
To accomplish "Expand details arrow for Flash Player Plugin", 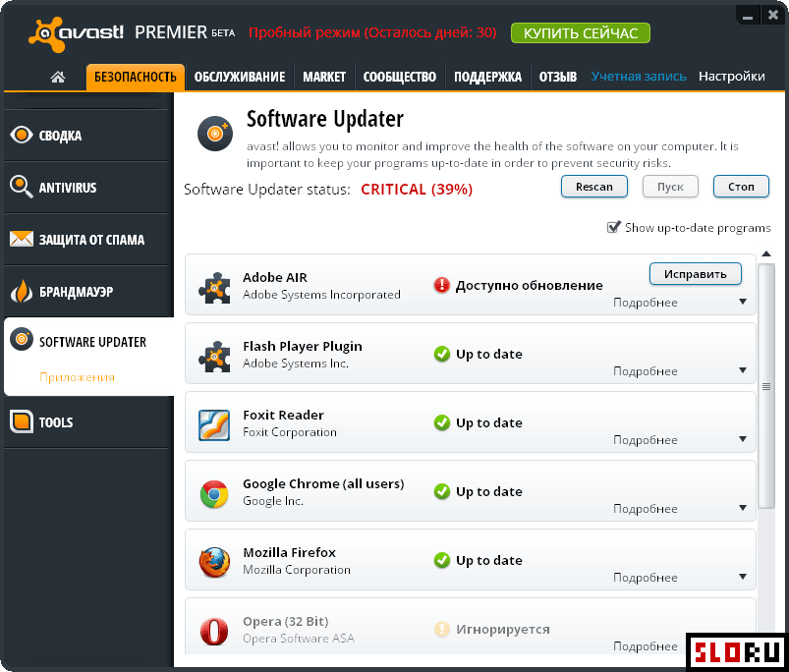I will pos(743,370).
